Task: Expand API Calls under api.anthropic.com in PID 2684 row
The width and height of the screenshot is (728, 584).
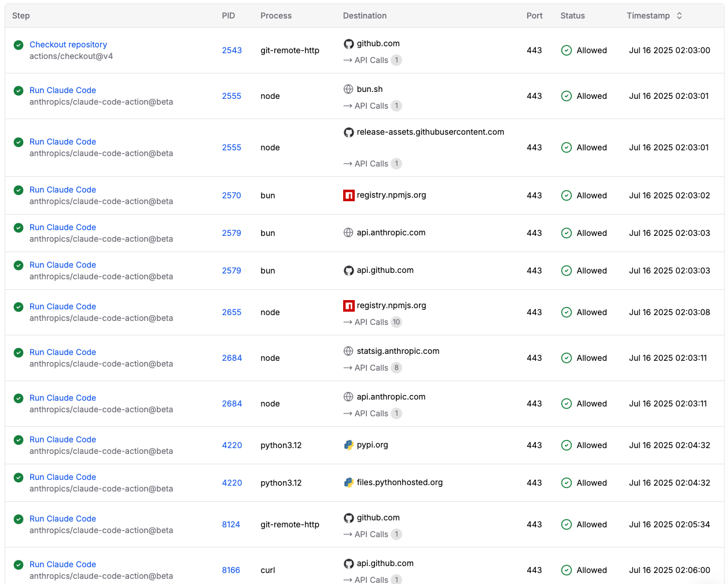Action: pyautogui.click(x=372, y=413)
